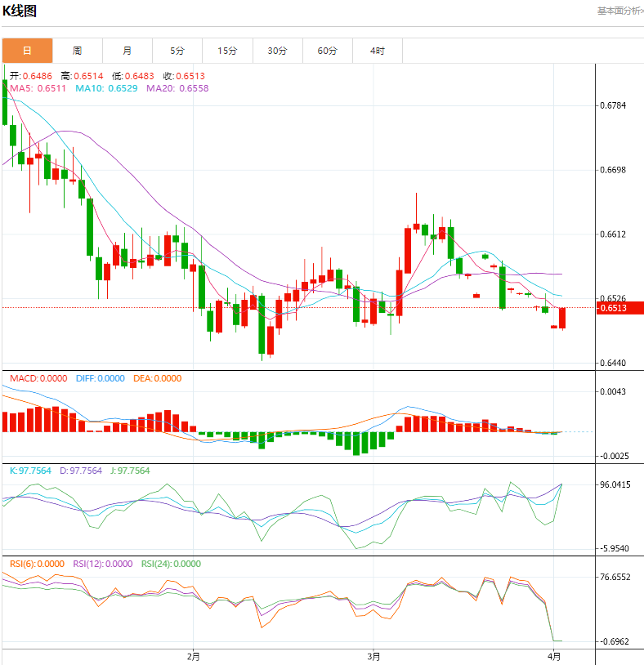Click the MA5 legend label

point(38,87)
